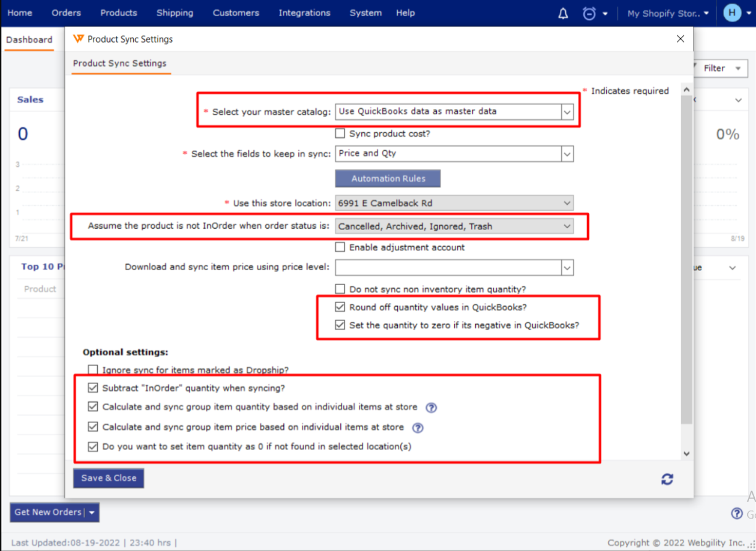Open the price level dropdown
The width and height of the screenshot is (756, 551).
coord(566,268)
